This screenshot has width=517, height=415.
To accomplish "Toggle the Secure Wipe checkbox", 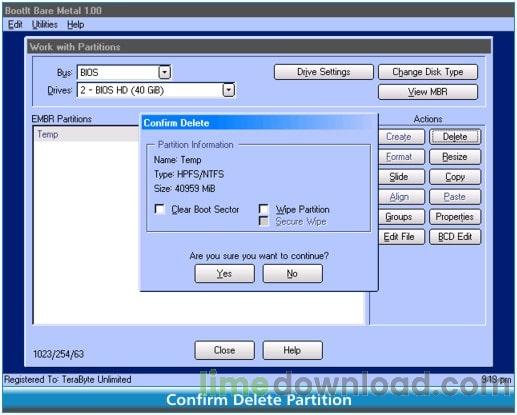I will point(264,221).
